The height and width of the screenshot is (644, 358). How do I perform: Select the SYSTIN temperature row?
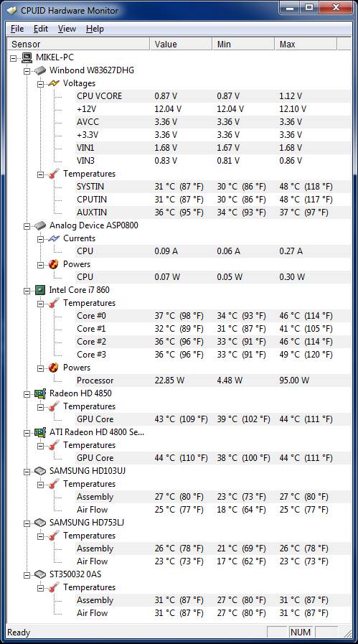212,187
